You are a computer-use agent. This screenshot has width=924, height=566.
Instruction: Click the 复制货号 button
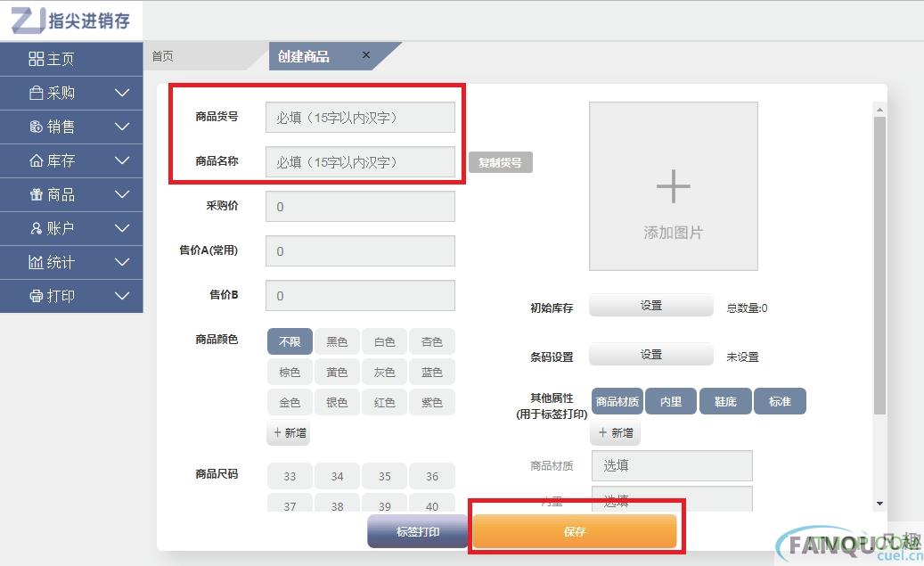point(500,162)
